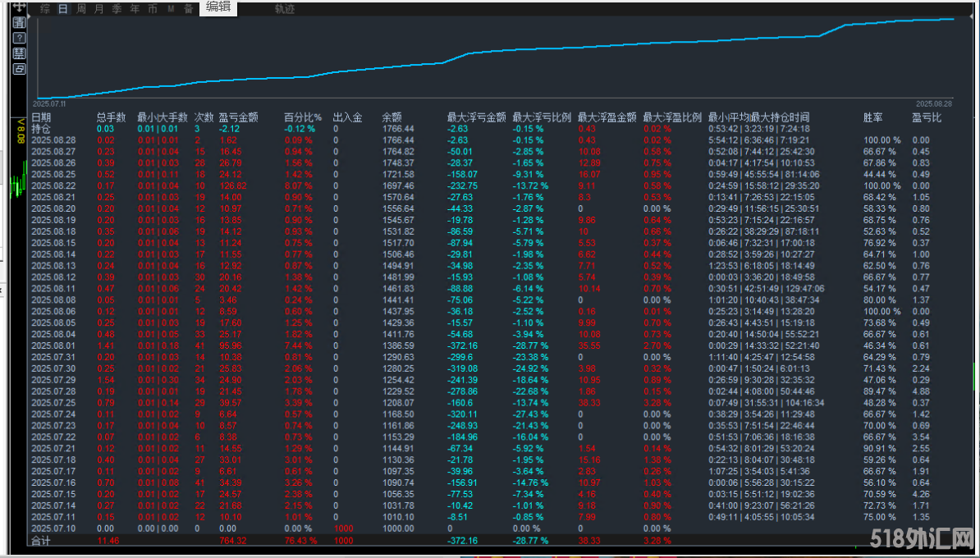980x558 pixels.
Task: Click the 币 (currency) icon on the toolbar
Action: click(153, 9)
